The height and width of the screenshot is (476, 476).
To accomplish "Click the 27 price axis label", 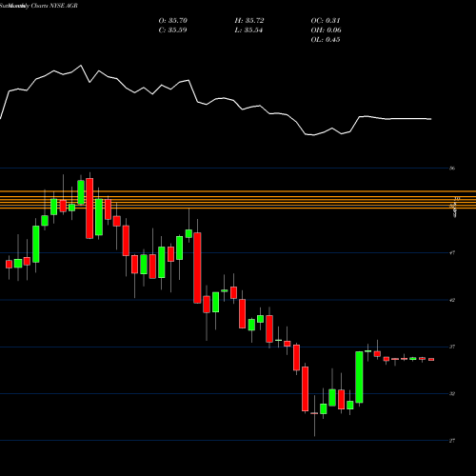I will pyautogui.click(x=452, y=441).
